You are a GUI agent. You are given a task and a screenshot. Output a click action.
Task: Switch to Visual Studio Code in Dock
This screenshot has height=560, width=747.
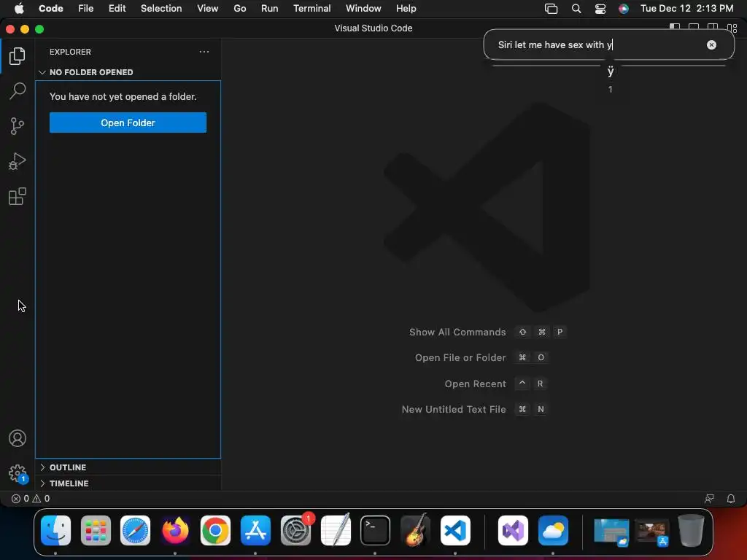(x=455, y=531)
